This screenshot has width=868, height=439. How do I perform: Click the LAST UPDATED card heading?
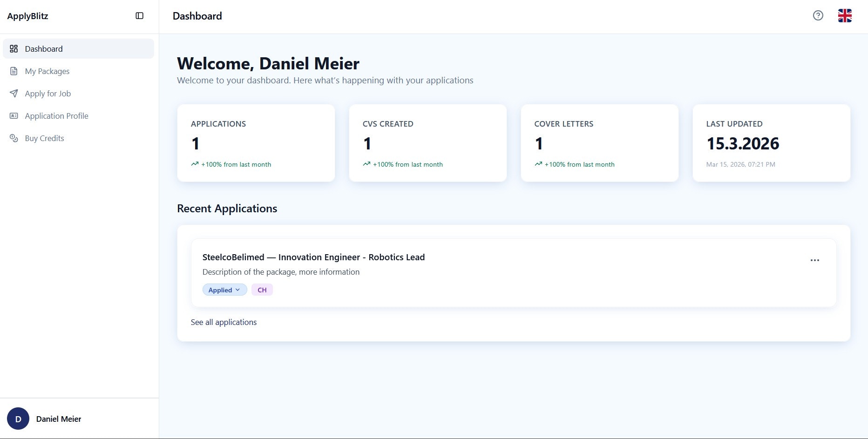tap(734, 124)
